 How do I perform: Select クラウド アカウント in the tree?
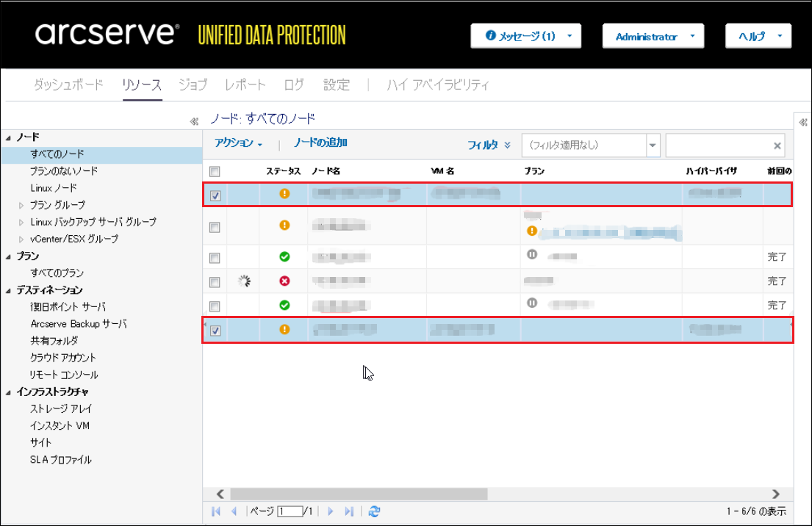[62, 358]
